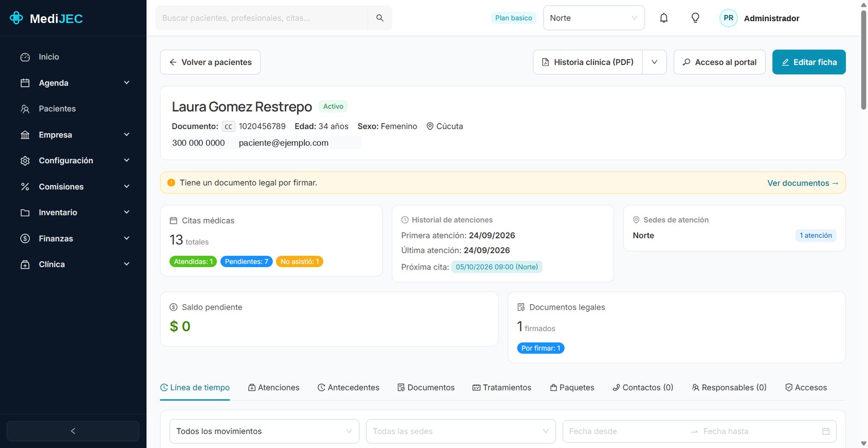Open the Responsables (0) tab
868x448 pixels.
(x=729, y=388)
